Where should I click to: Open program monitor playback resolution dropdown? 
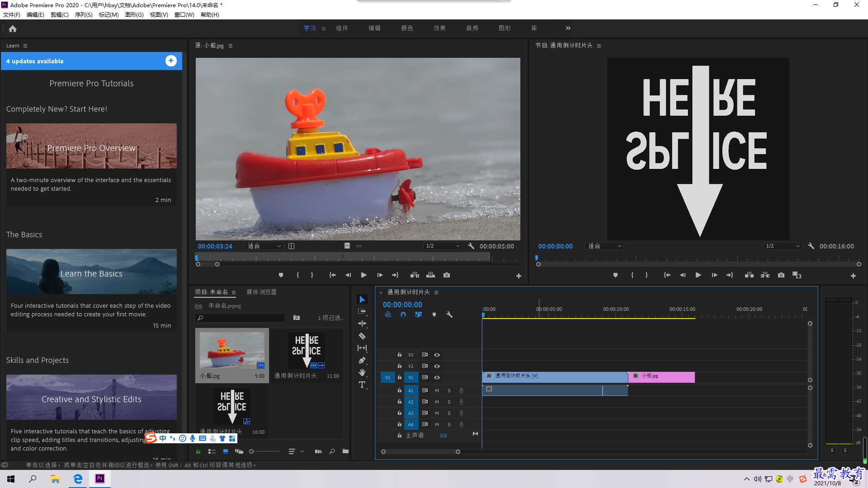[783, 246]
